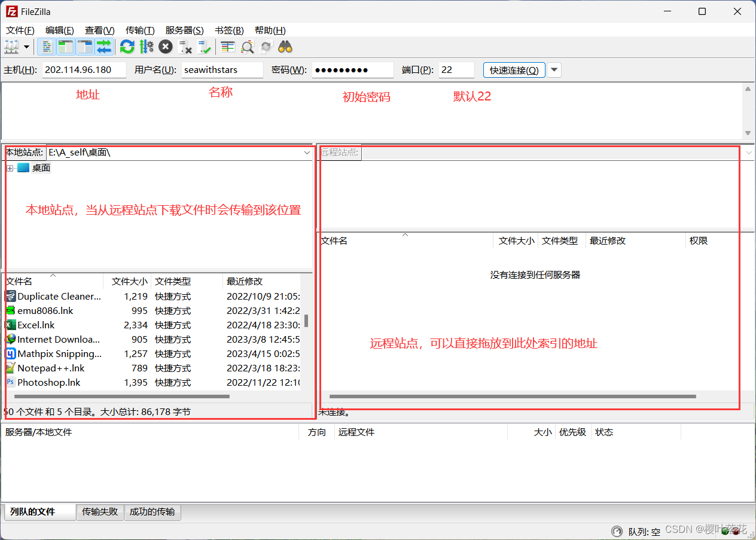This screenshot has height=540, width=756.
Task: Open the 编辑(E) menu
Action: 59,30
